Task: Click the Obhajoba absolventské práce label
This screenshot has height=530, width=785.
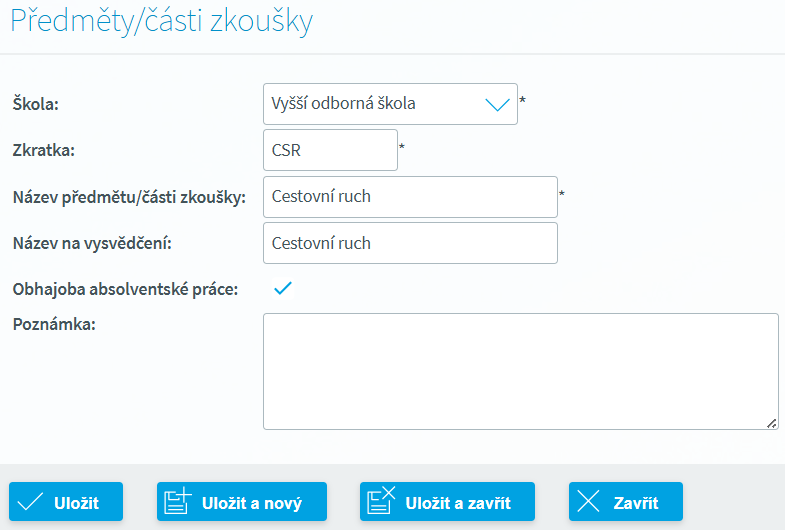Action: [x=125, y=289]
